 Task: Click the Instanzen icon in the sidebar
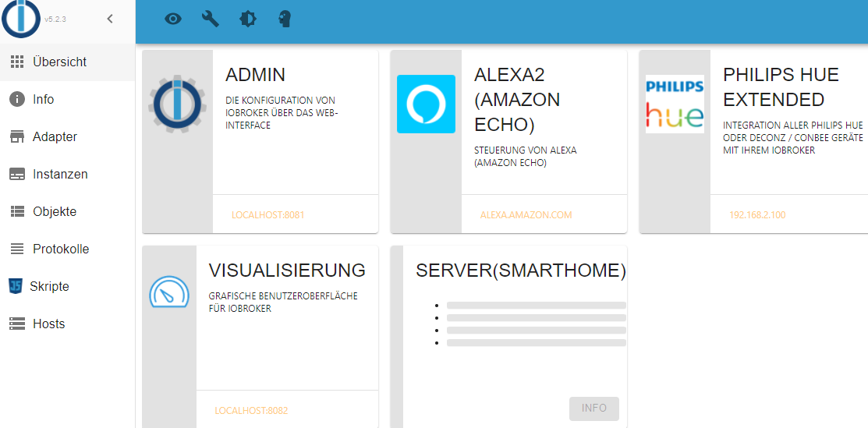(x=17, y=175)
